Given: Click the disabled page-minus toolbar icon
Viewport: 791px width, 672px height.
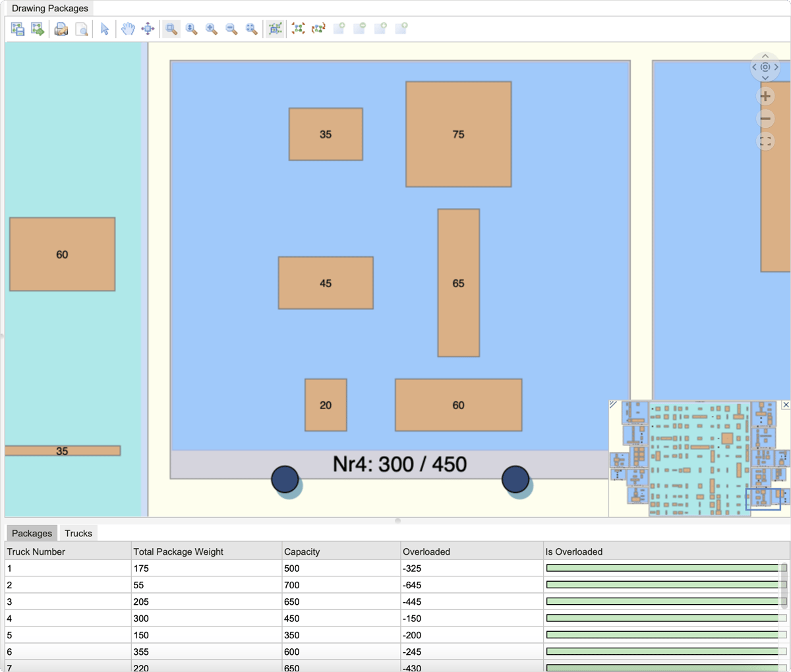Looking at the screenshot, I should click(360, 29).
